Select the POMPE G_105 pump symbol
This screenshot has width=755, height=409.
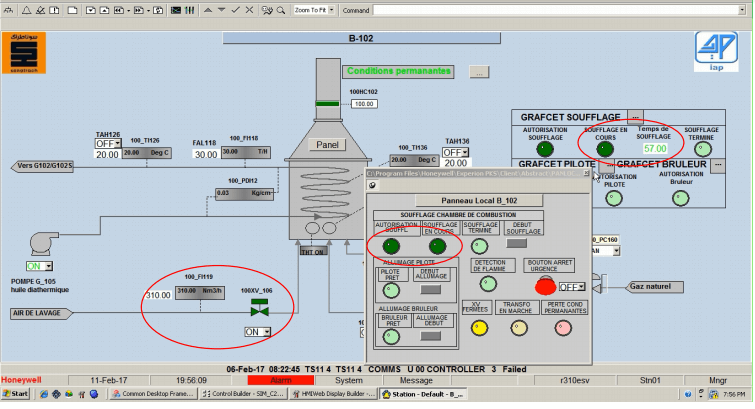click(38, 244)
